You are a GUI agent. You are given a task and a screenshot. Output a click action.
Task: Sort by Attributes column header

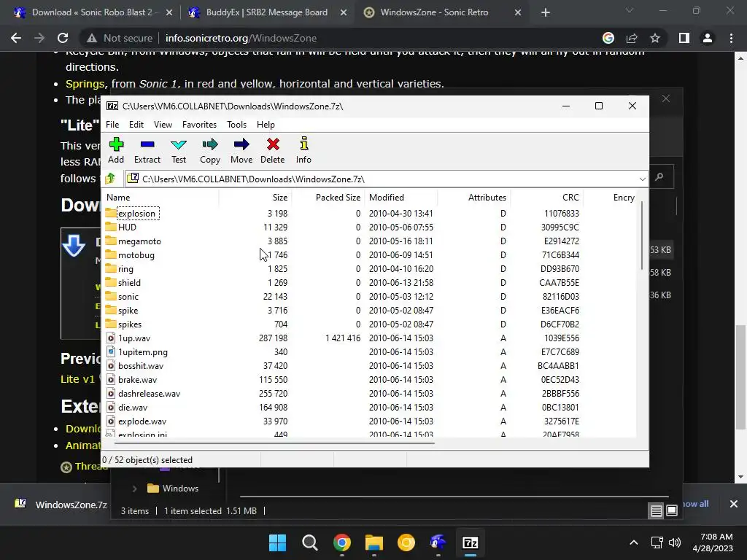click(474, 197)
